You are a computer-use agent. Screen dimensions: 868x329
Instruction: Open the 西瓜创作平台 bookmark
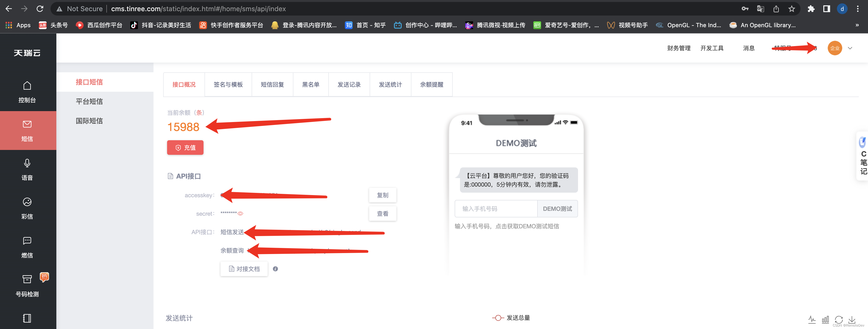coord(99,25)
